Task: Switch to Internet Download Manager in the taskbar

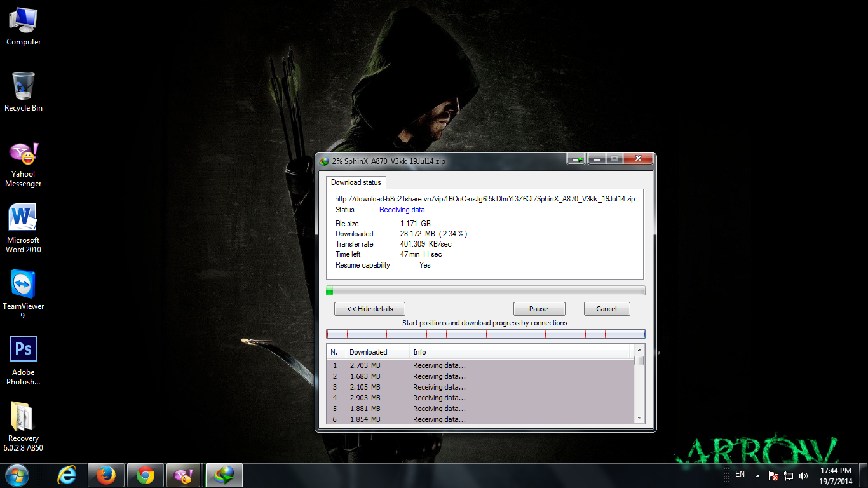Action: click(224, 475)
